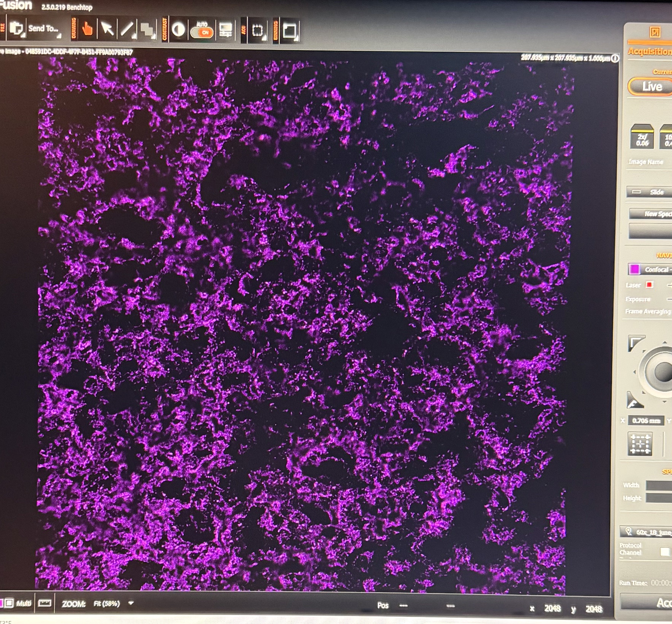Click the single-image view icon beside Multi
This screenshot has width=672, height=624.
9,603
